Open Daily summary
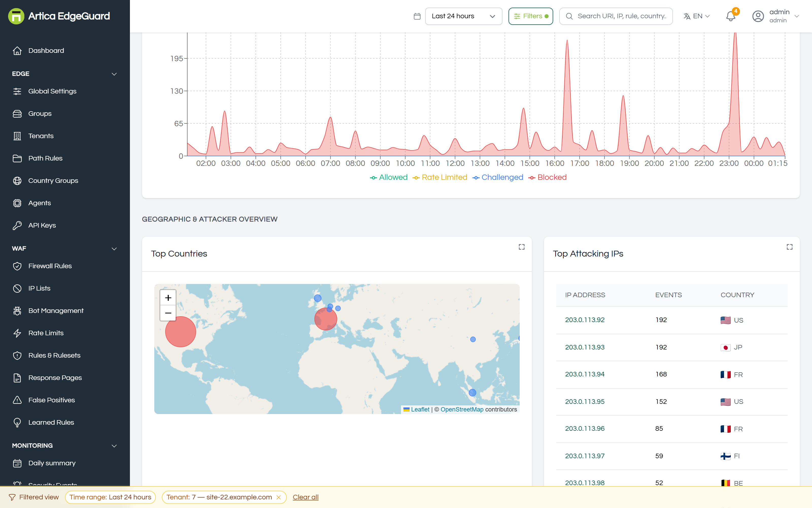The image size is (812, 508). (x=65, y=463)
